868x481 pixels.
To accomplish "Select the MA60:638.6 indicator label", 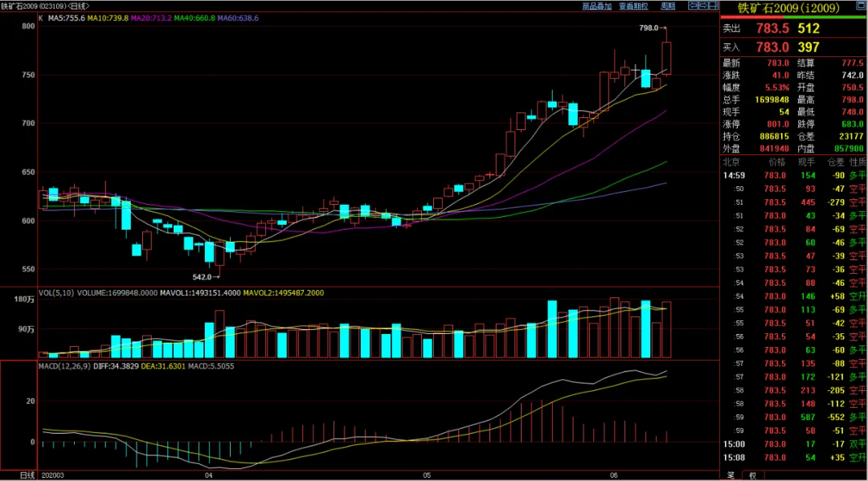I will pos(237,18).
